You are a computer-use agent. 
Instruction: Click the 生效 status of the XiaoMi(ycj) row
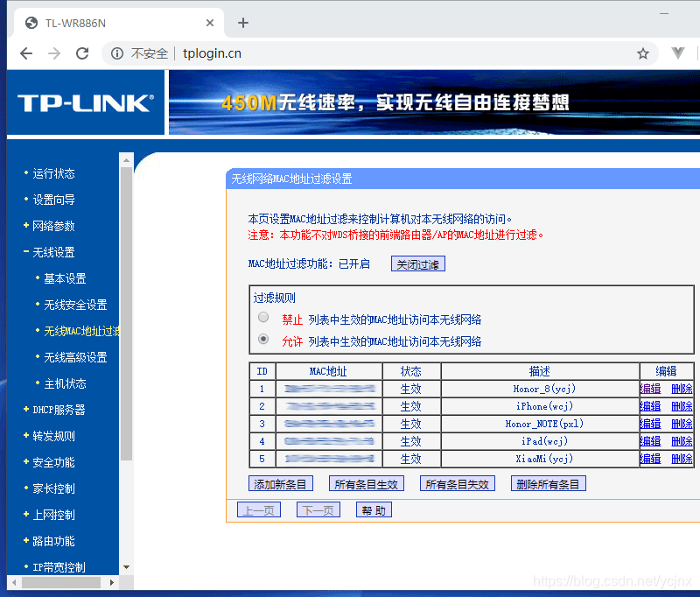(410, 459)
